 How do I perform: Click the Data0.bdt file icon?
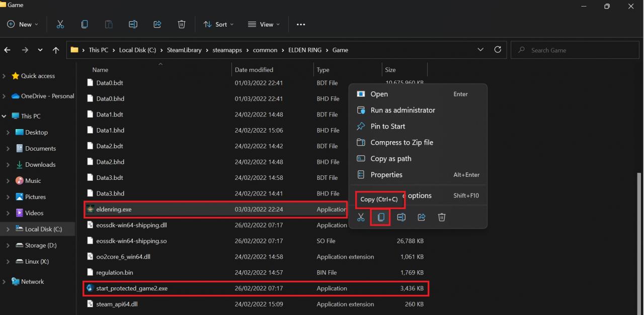pyautogui.click(x=91, y=82)
